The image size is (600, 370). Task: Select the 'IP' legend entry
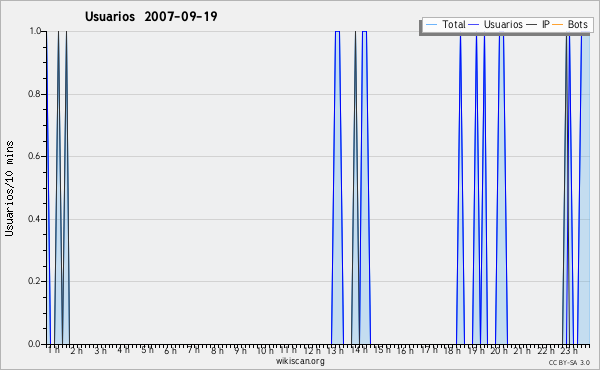546,24
